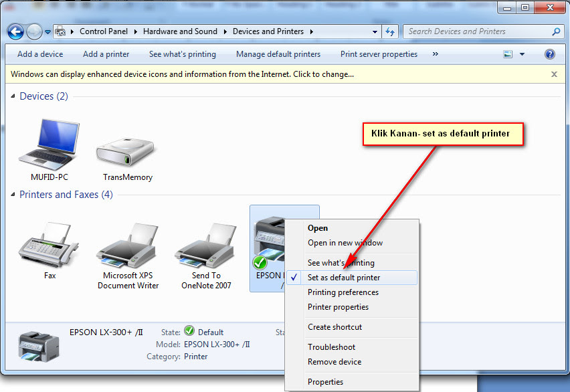Select Microsoft XPS Document Writer printer
Image resolution: width=570 pixels, height=392 pixels.
[x=128, y=256]
